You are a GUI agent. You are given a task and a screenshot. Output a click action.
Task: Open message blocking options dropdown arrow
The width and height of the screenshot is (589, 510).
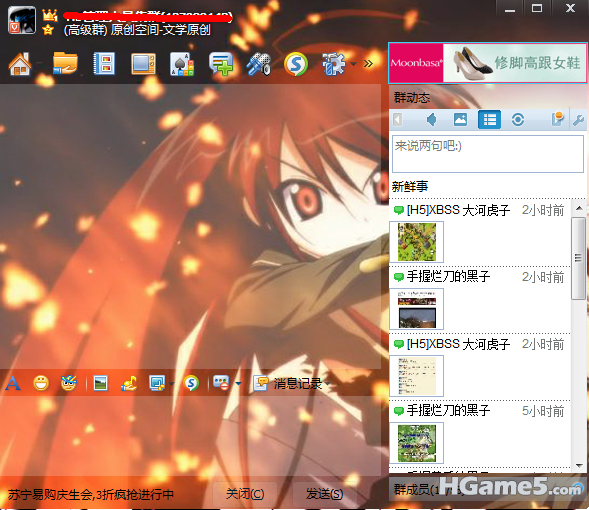[x=238, y=383]
